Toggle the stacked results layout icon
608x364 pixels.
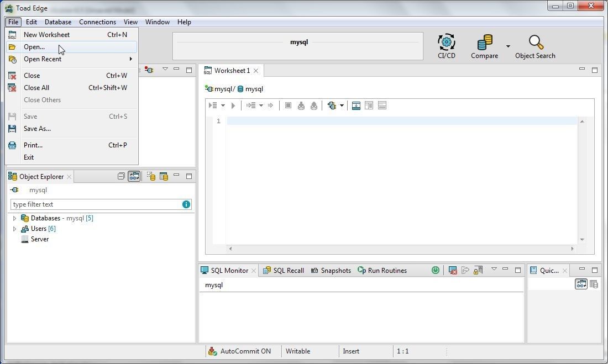click(x=382, y=105)
